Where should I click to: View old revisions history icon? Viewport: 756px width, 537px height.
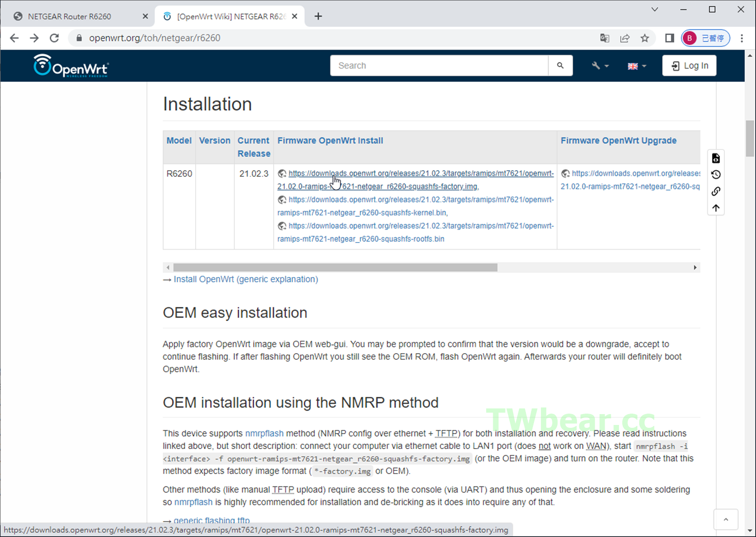pyautogui.click(x=716, y=175)
